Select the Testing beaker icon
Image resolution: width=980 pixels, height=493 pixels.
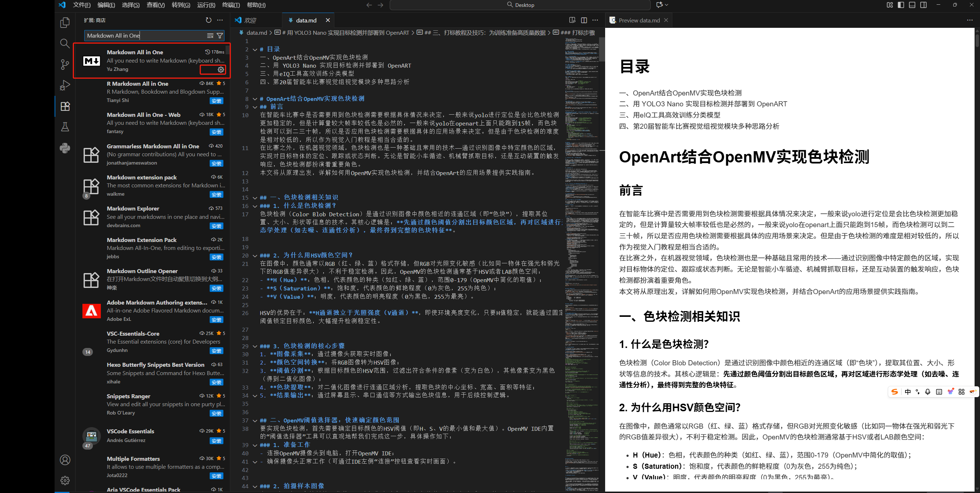pyautogui.click(x=65, y=127)
